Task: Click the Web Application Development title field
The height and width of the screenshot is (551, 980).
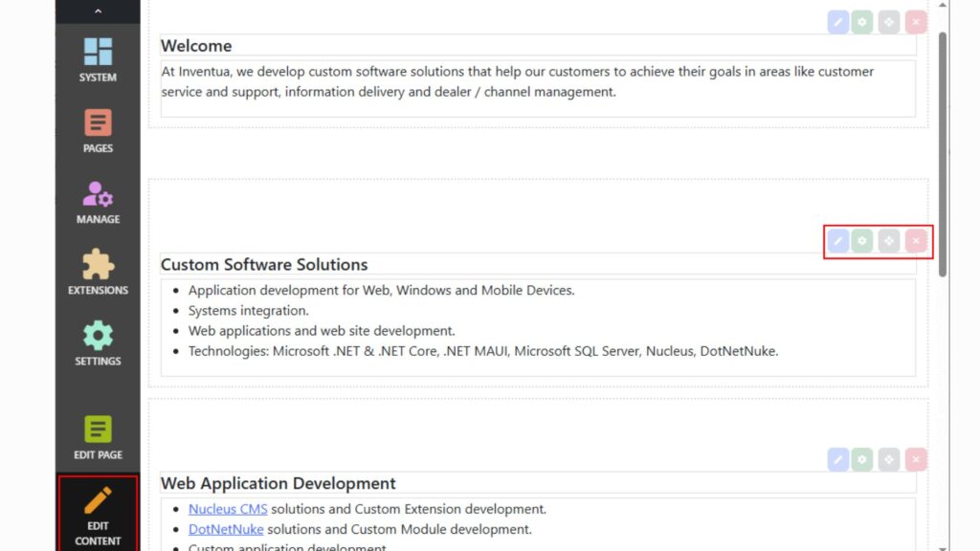Action: pos(538,483)
